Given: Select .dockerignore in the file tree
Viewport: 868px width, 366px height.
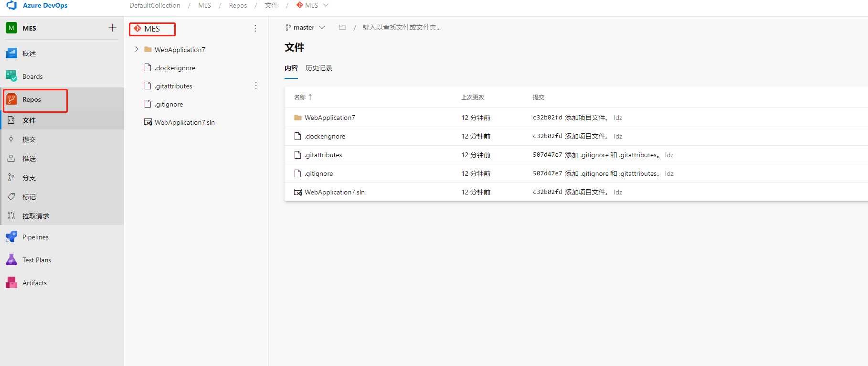Looking at the screenshot, I should [x=175, y=68].
